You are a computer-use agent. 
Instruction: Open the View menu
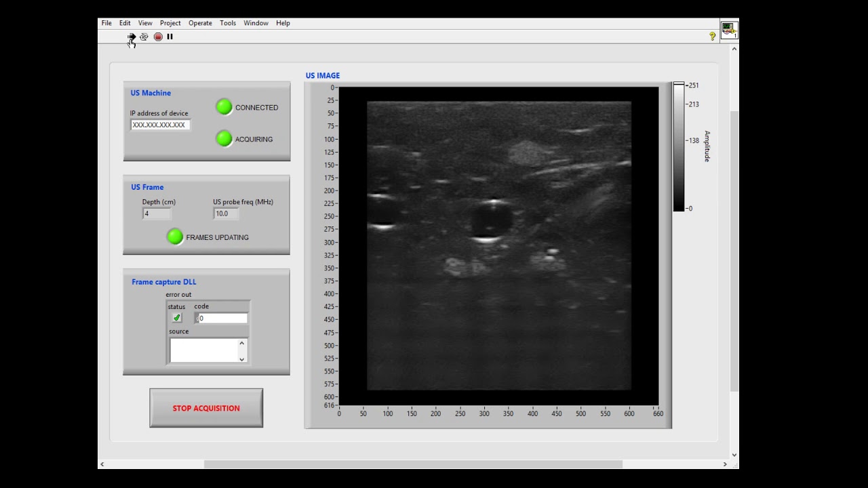pos(145,23)
